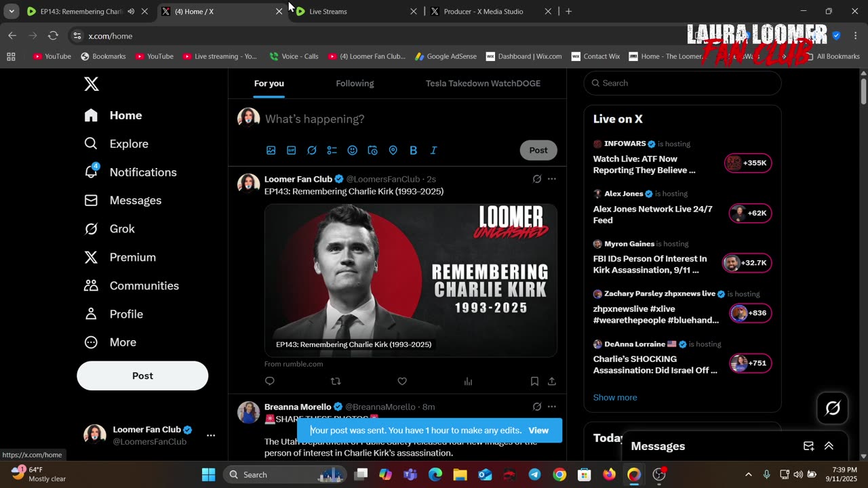Open Alex Jones Network Live 24/7 Feed
The height and width of the screenshot is (488, 868).
pos(682,207)
